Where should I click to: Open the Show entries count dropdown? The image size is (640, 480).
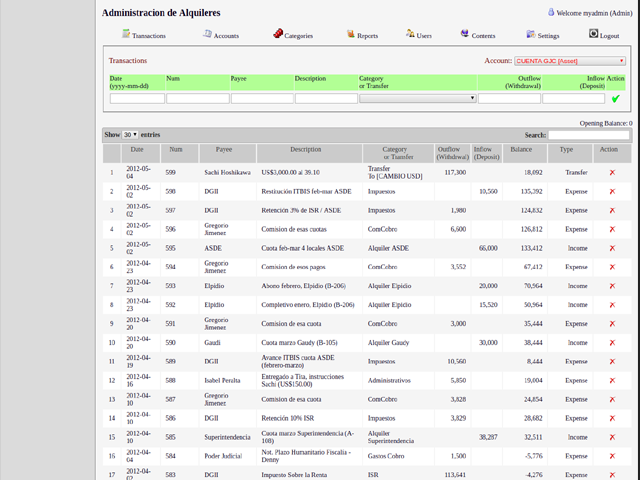(130, 135)
